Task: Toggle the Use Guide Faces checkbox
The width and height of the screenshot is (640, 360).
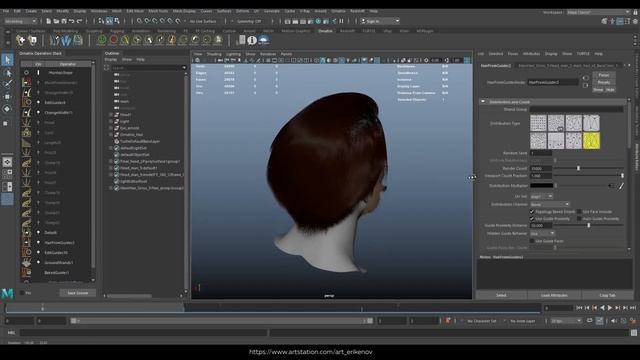Action: 532,241
